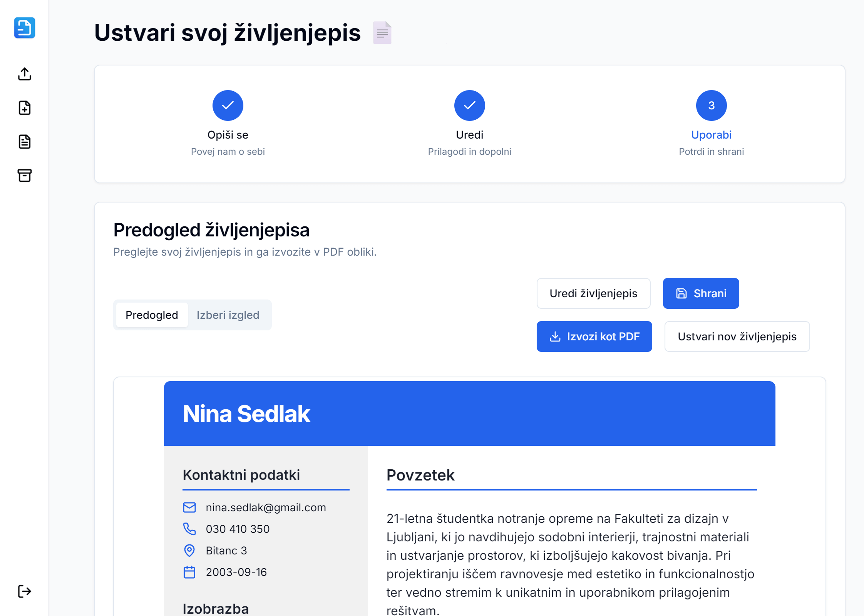Open the documents list icon in sidebar
Image resolution: width=864 pixels, height=616 pixels.
click(25, 142)
